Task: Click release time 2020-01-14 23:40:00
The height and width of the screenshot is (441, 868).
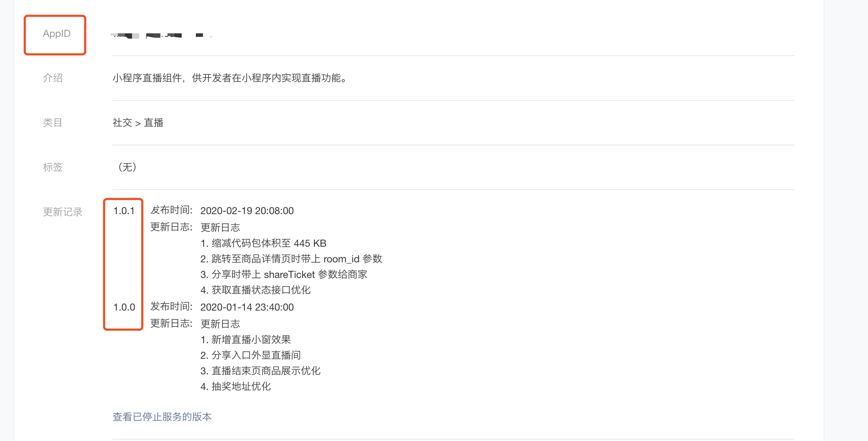Action: tap(247, 307)
